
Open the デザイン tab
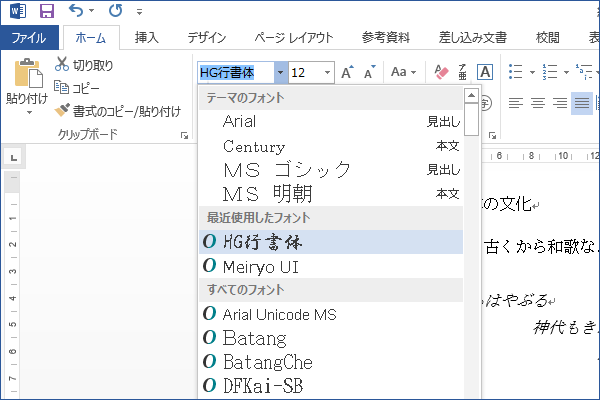(207, 38)
